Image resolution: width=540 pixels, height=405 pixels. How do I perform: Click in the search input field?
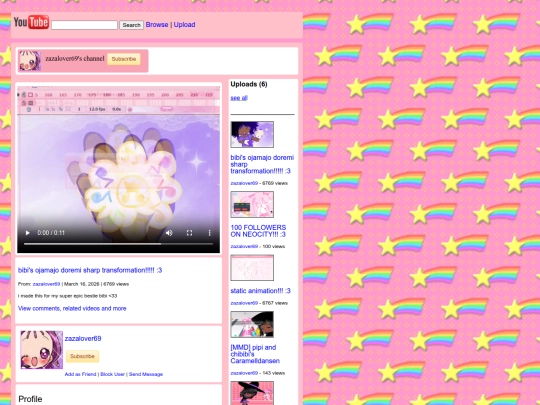coord(84,25)
